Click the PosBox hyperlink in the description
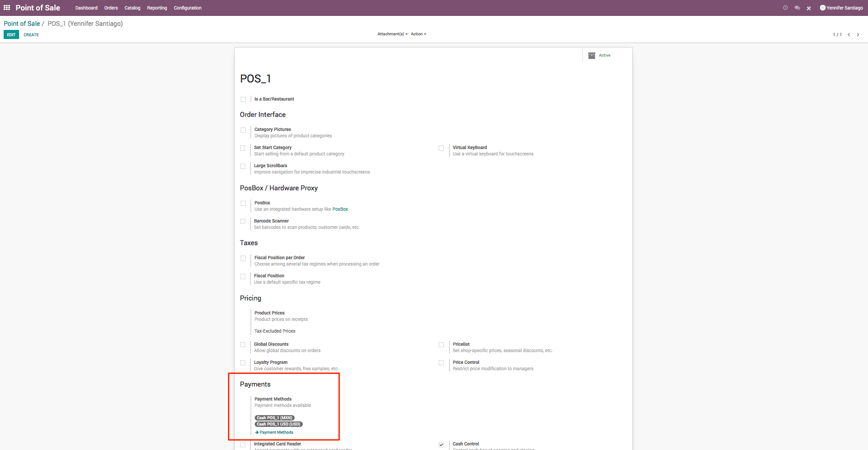The image size is (868, 450). (340, 209)
